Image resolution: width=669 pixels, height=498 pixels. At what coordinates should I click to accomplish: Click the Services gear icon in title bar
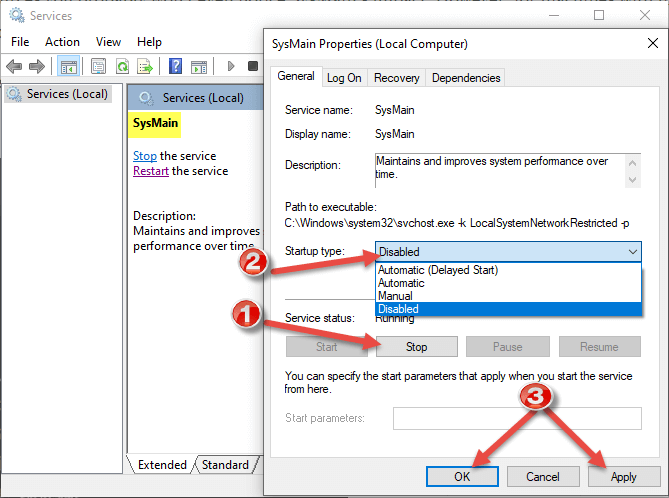[x=17, y=15]
